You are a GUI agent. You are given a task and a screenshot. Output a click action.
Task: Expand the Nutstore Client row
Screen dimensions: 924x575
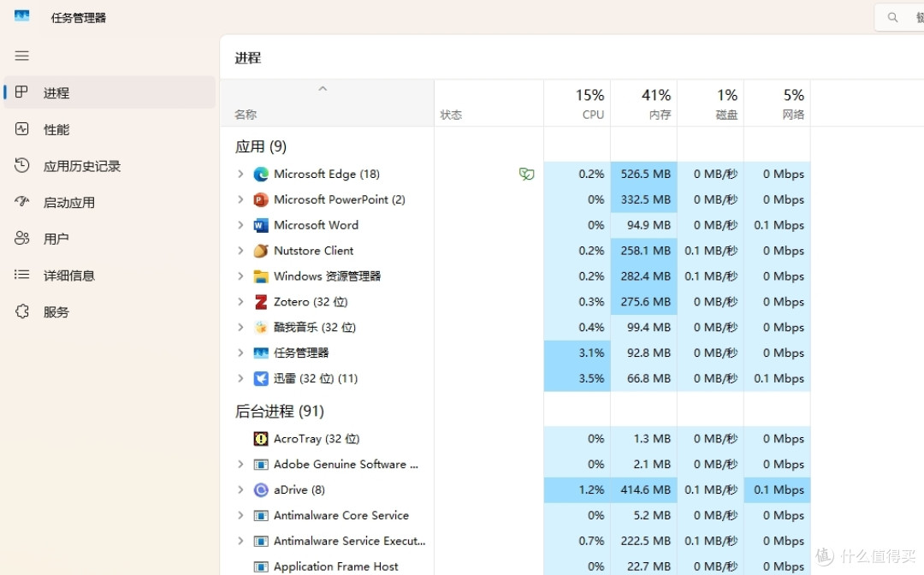(x=240, y=251)
